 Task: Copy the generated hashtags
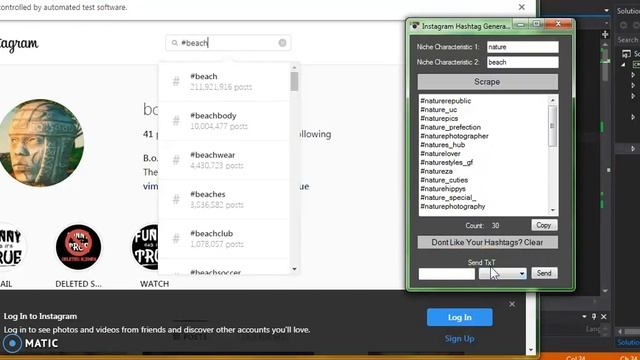544,225
